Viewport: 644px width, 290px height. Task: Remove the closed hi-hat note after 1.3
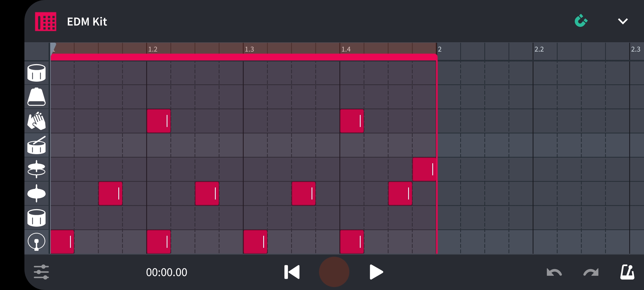coord(303,193)
